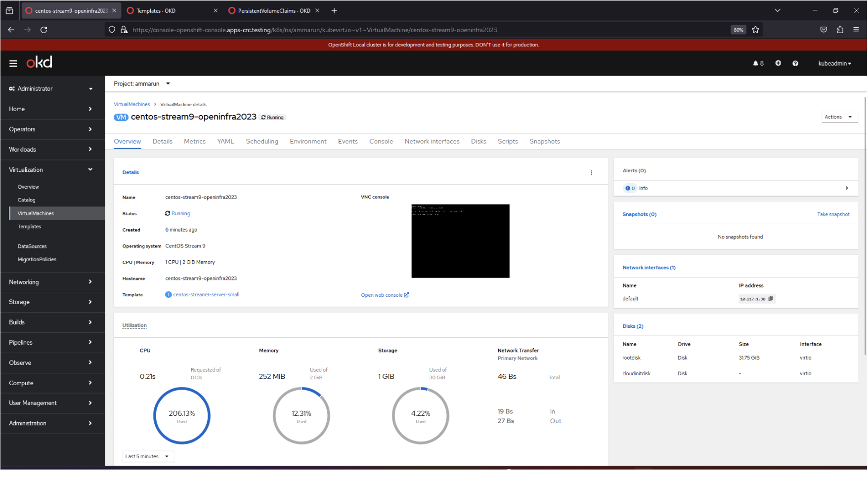Switch to the Metrics tab

(195, 142)
